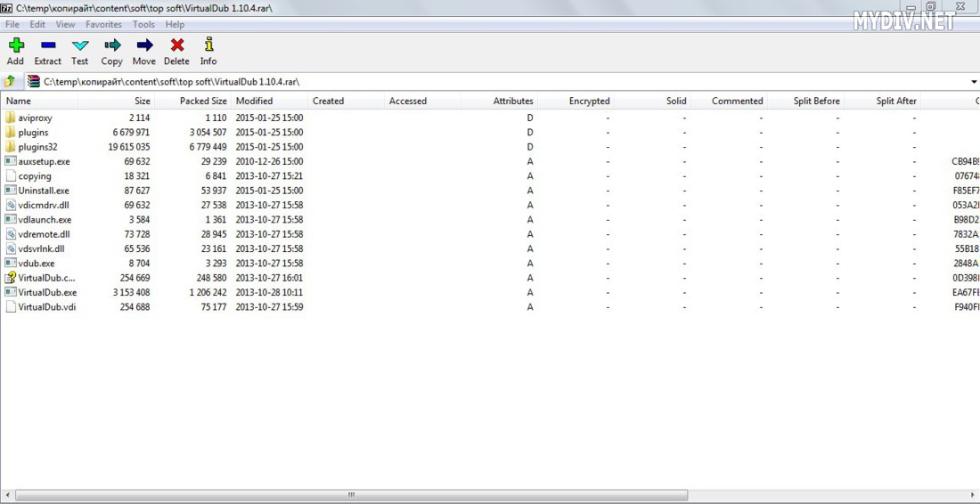Sort by the Split Before column header
980x504 pixels.
pyautogui.click(x=805, y=101)
